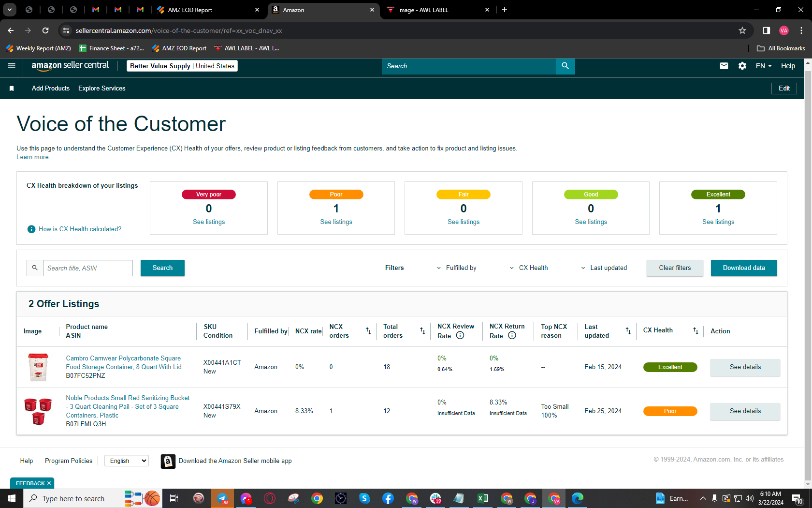Click the search magnifier button in header

(x=565, y=66)
